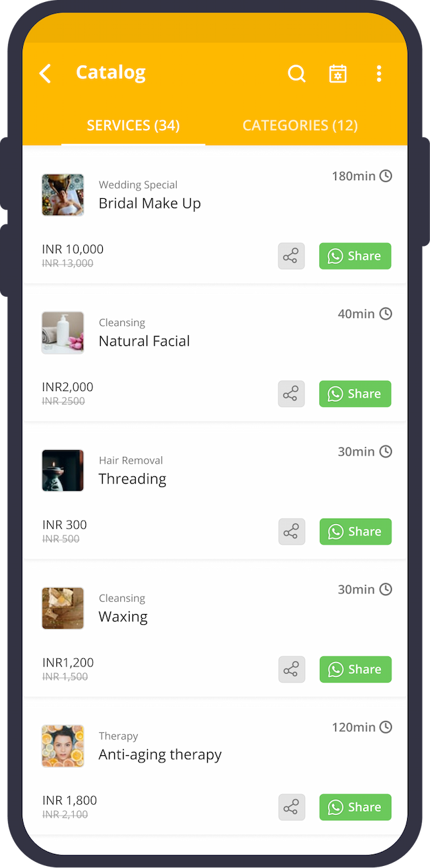Open the Natural Facial thumbnail image
The width and height of the screenshot is (430, 868).
pos(62,333)
